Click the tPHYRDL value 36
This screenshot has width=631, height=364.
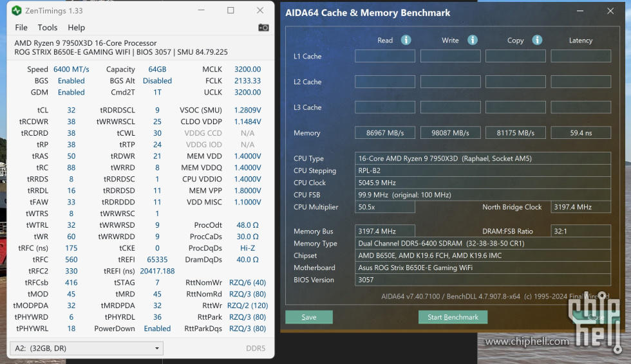(157, 317)
